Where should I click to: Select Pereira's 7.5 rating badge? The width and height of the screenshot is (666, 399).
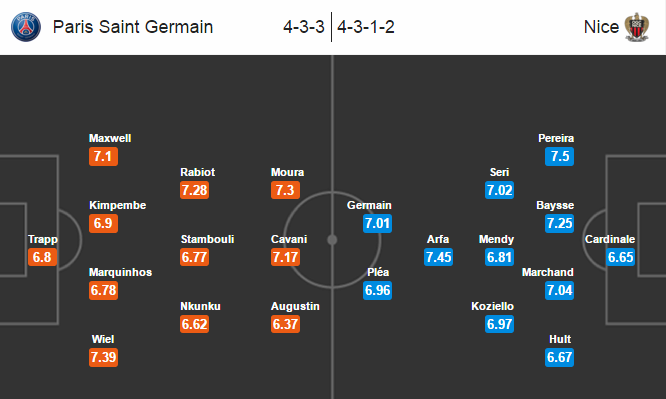[x=559, y=156]
